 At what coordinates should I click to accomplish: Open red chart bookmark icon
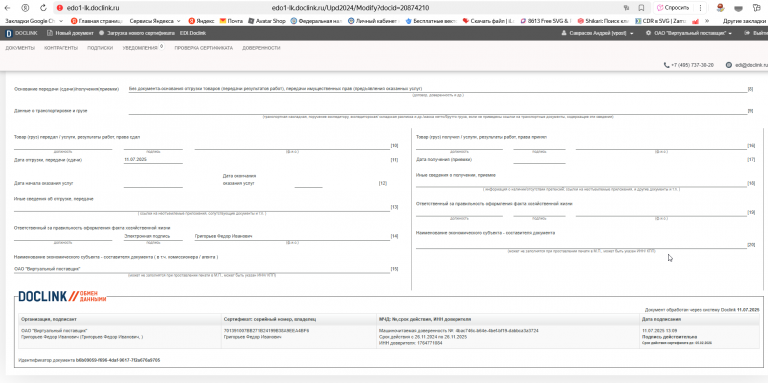pos(695,21)
